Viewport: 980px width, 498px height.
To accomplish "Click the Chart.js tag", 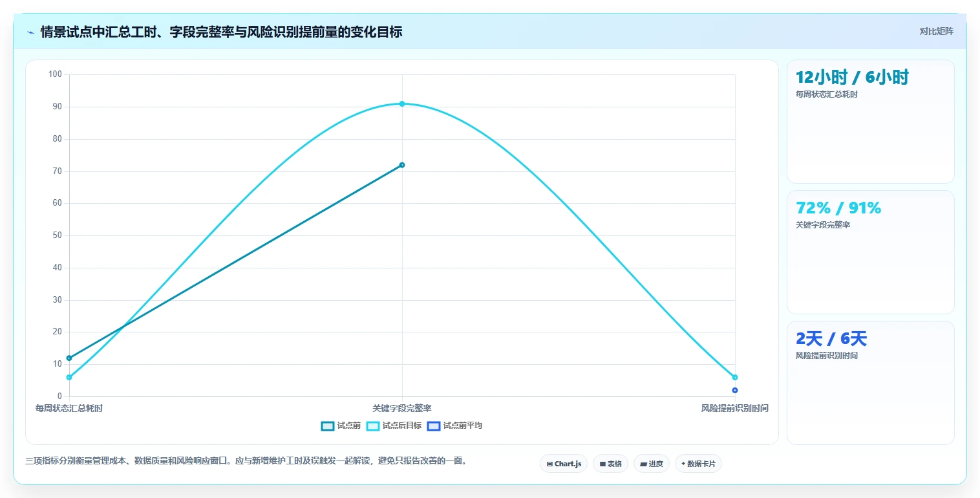I will 564,464.
